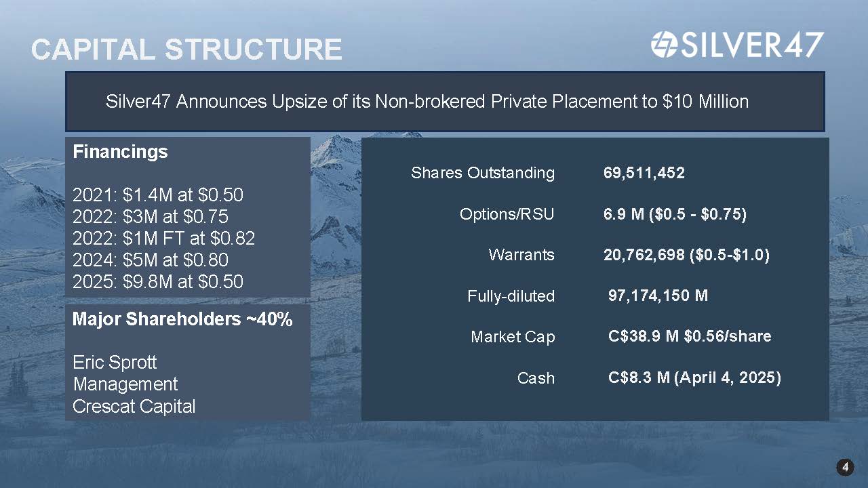Select the 2022: $1M FT at $0.82 entry
The width and height of the screenshot is (868, 488).
163,239
